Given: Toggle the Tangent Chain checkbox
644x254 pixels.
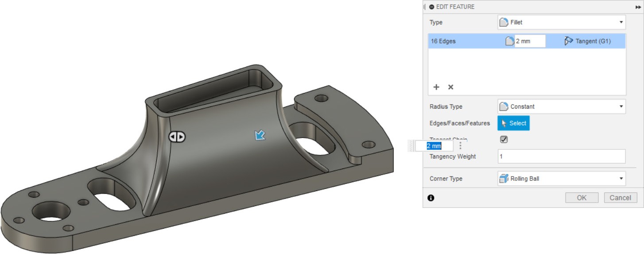Looking at the screenshot, I should pos(504,139).
